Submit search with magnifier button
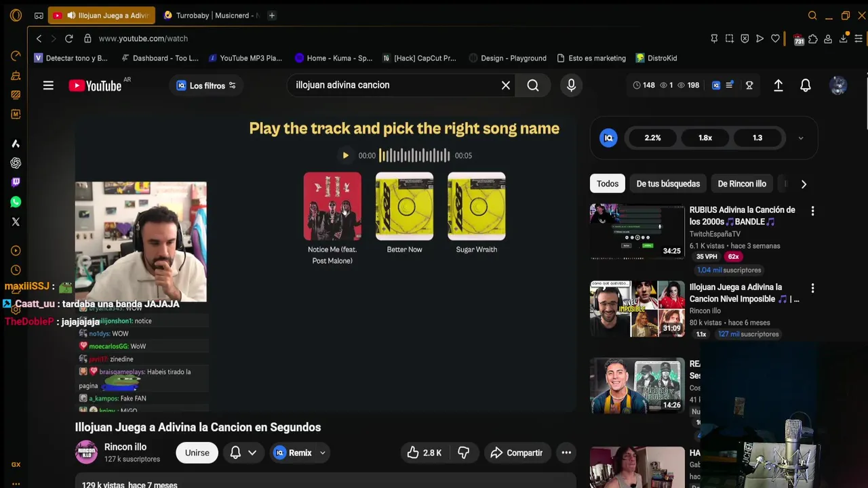The width and height of the screenshot is (868, 488). point(533,85)
